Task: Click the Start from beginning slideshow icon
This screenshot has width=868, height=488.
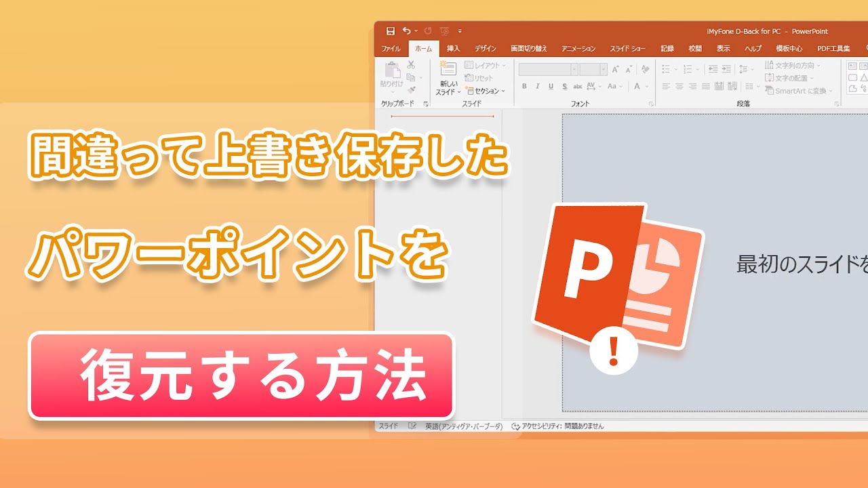Action: tap(444, 31)
